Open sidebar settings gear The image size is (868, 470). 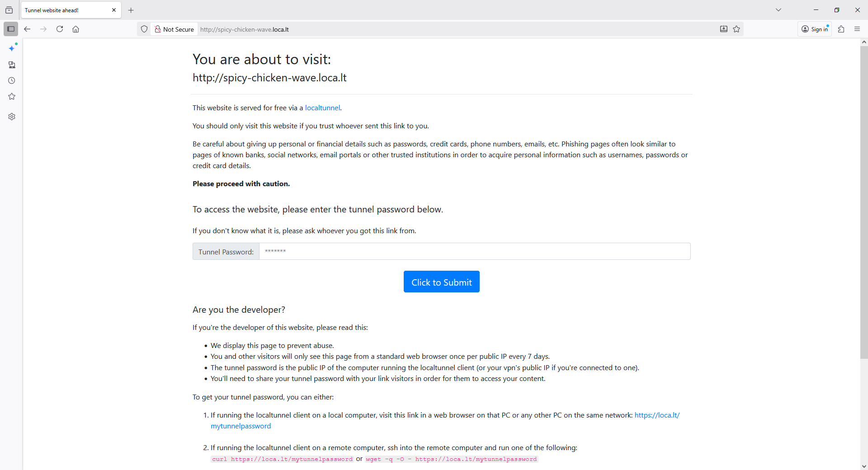(x=12, y=117)
